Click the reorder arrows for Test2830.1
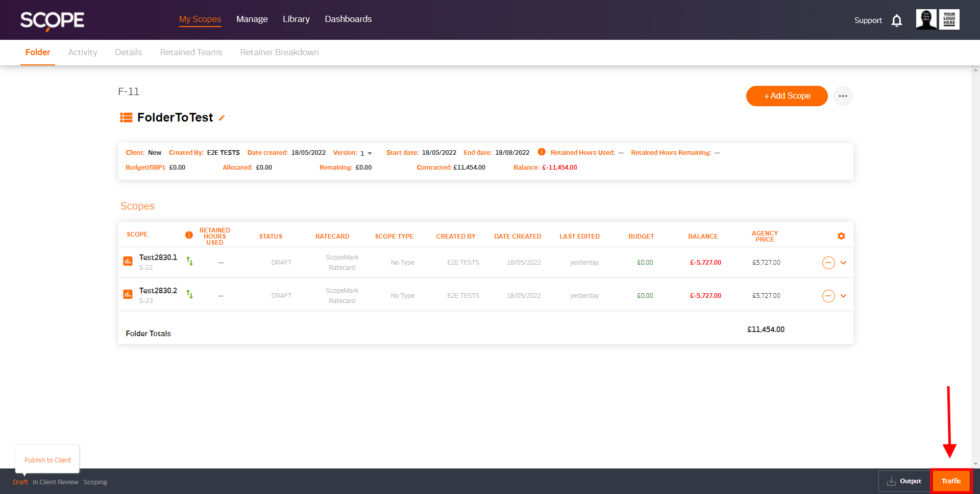The image size is (980, 494). click(x=190, y=261)
